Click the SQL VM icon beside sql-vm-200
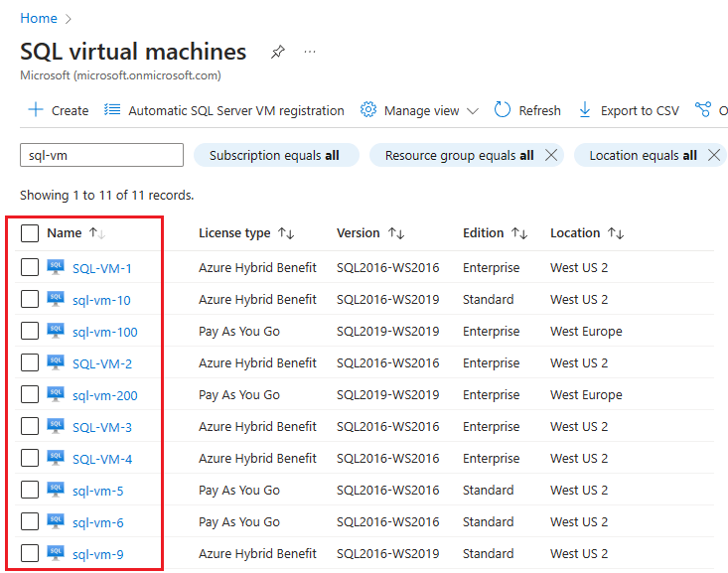This screenshot has width=728, height=573. point(56,394)
